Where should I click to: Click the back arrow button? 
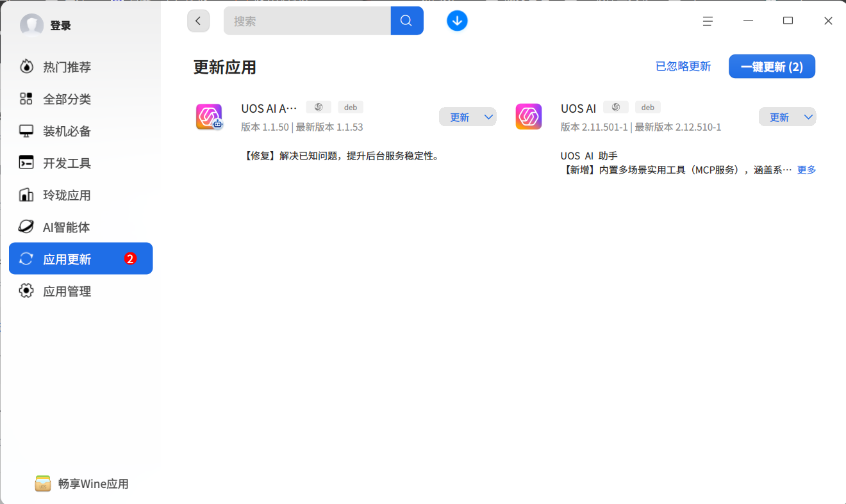point(199,21)
